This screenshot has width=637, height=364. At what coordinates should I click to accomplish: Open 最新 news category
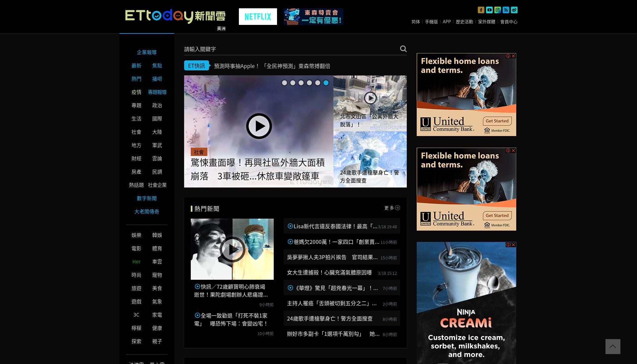click(x=136, y=65)
